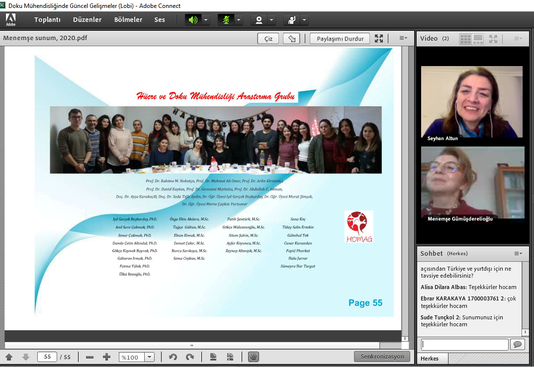This screenshot has height=367, width=534.
Task: Send chat message with bubble icon
Action: click(x=517, y=344)
